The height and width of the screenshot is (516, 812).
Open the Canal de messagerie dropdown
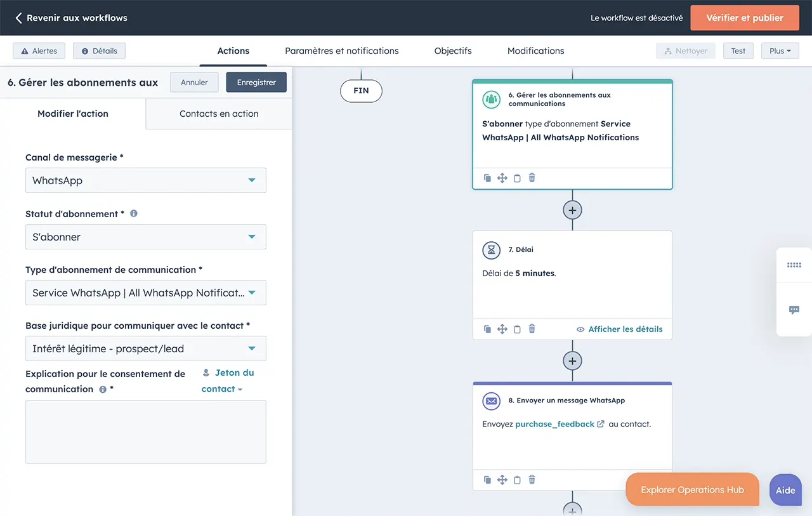(146, 181)
